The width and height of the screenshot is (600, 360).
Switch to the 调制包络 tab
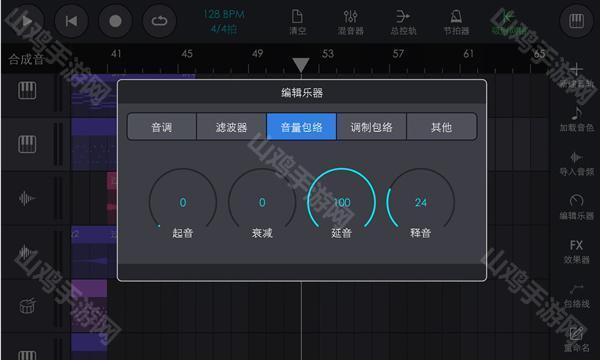click(x=372, y=127)
